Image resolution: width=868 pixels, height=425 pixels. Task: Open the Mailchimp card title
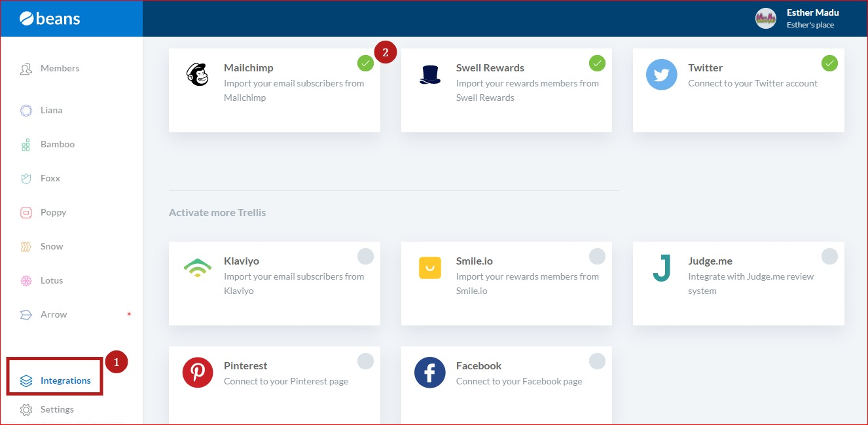pos(249,68)
